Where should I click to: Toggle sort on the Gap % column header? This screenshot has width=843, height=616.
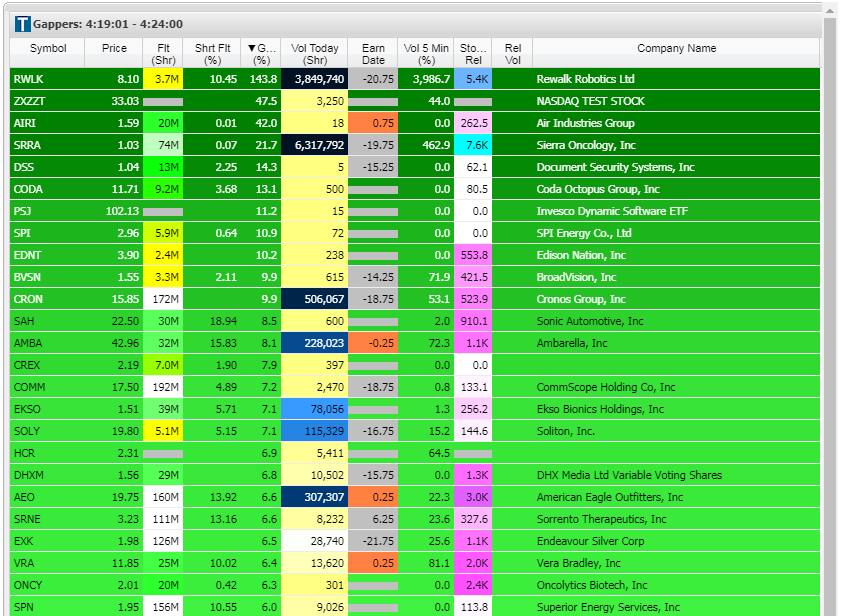(x=261, y=53)
